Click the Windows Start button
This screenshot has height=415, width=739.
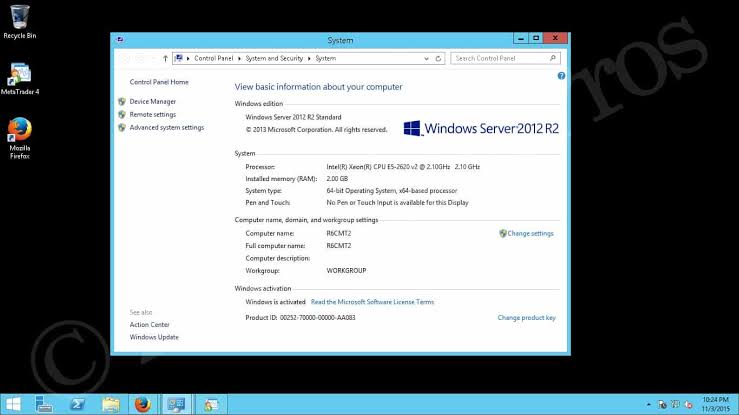point(13,404)
